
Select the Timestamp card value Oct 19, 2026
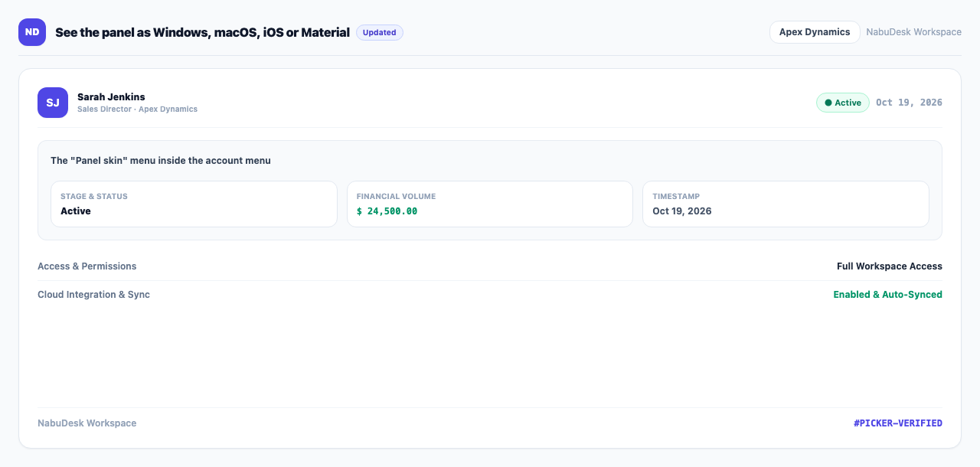[682, 211]
